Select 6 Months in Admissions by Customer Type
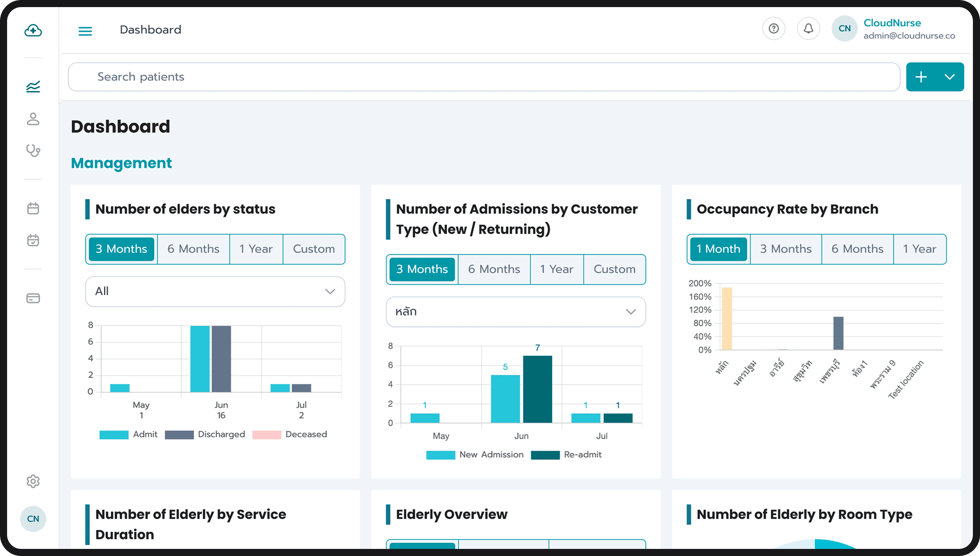This screenshot has width=980, height=556. (494, 270)
